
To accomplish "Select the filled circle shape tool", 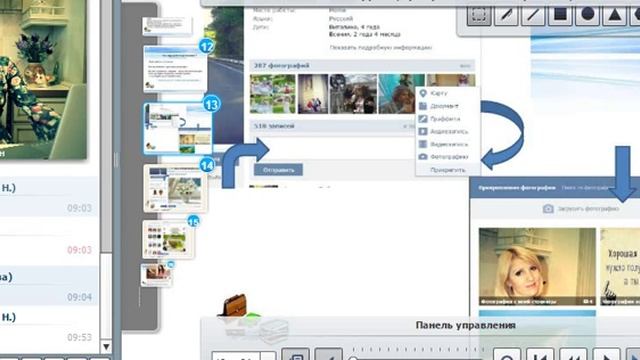I will pyautogui.click(x=587, y=15).
